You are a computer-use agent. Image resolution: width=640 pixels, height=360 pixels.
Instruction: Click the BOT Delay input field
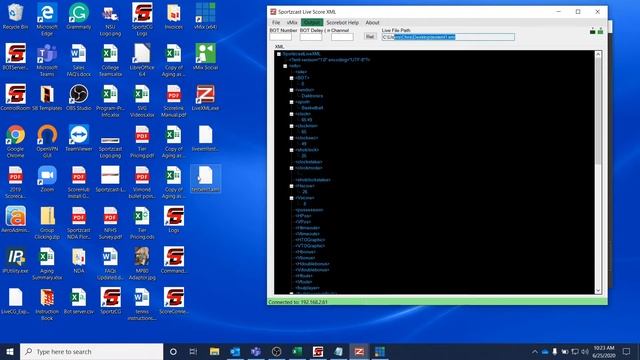point(311,37)
